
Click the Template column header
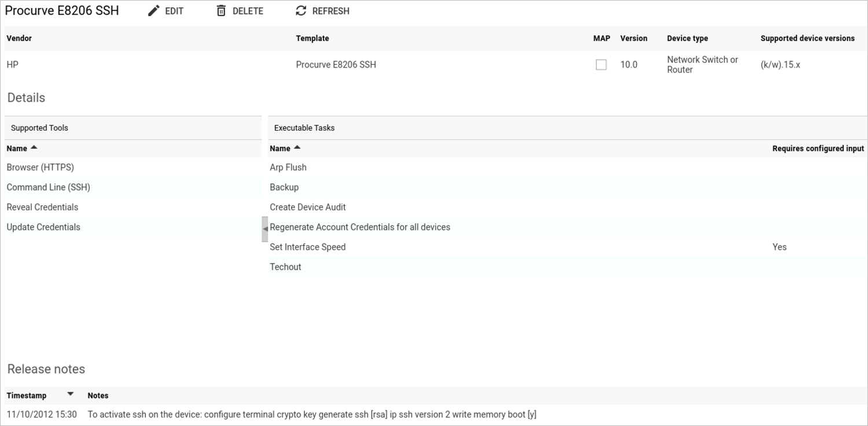[312, 38]
